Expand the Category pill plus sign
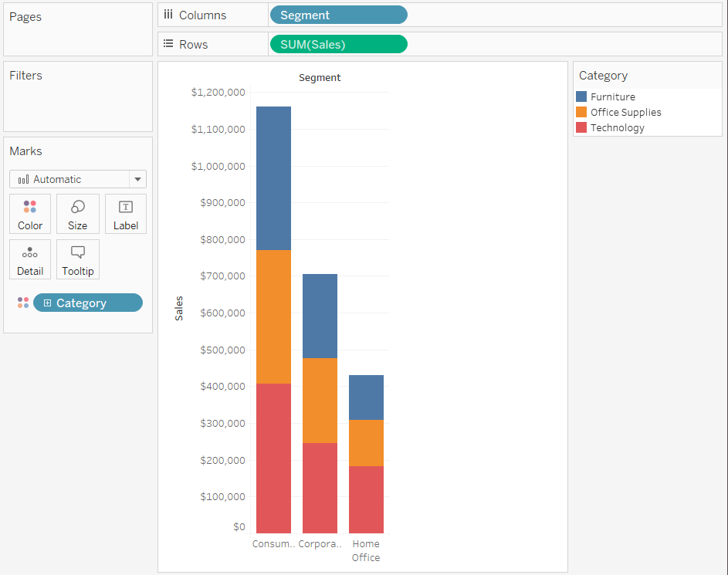Screen dimensions: 728x575 click(47, 303)
